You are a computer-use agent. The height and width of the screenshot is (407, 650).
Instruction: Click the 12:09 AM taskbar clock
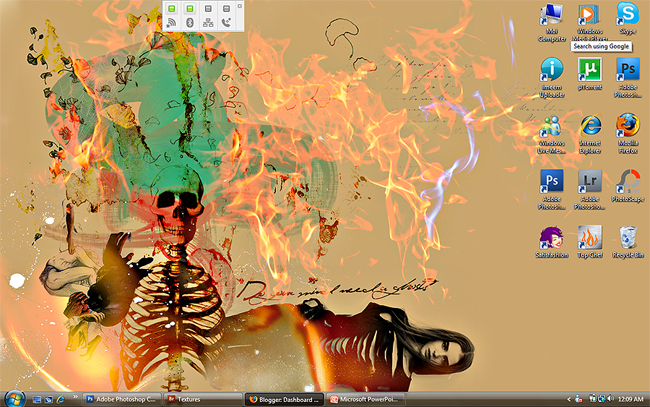click(631, 400)
